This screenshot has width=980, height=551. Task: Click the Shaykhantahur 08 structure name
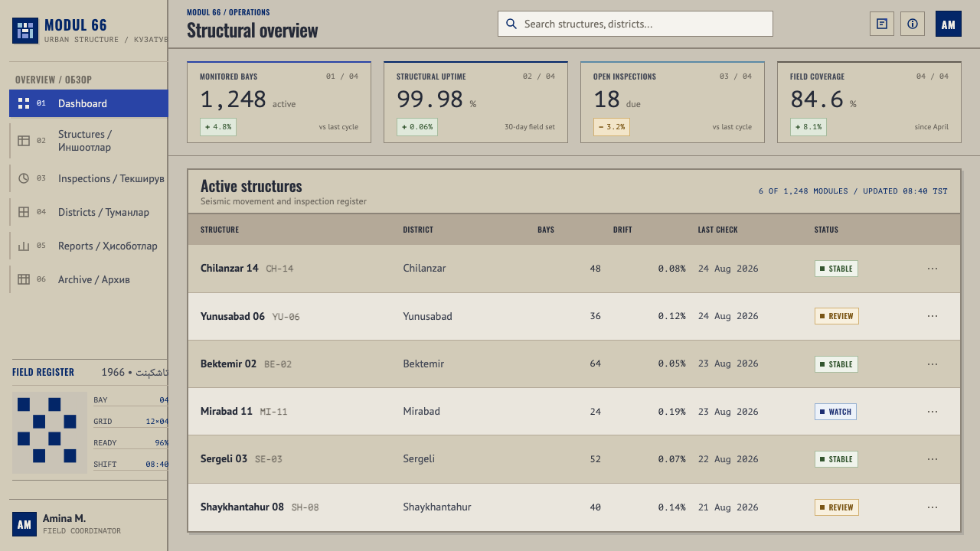click(242, 507)
